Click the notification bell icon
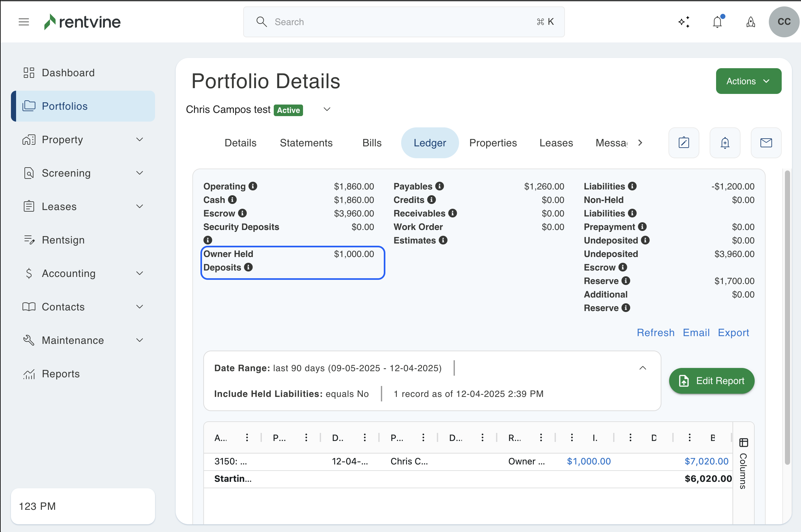 [x=717, y=22]
